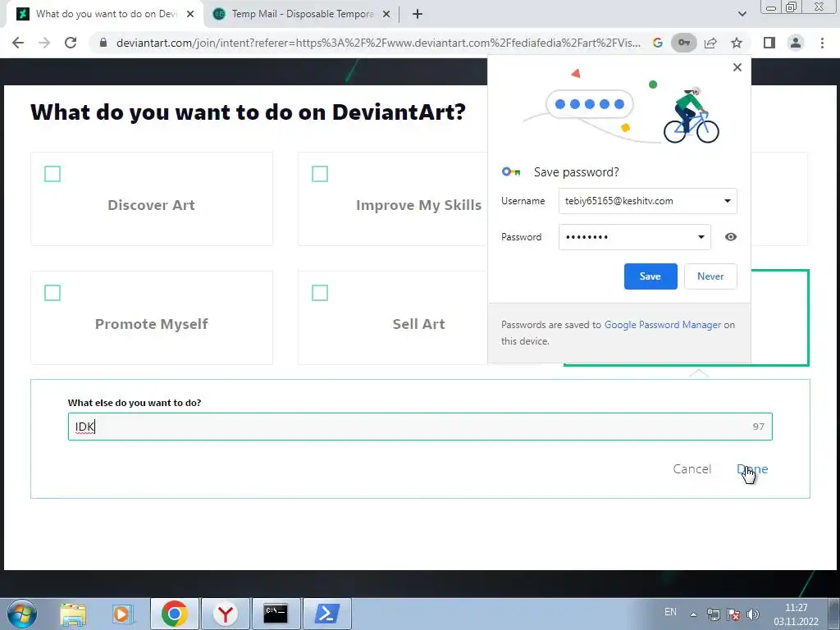Click the Done link
This screenshot has width=840, height=630.
(752, 468)
